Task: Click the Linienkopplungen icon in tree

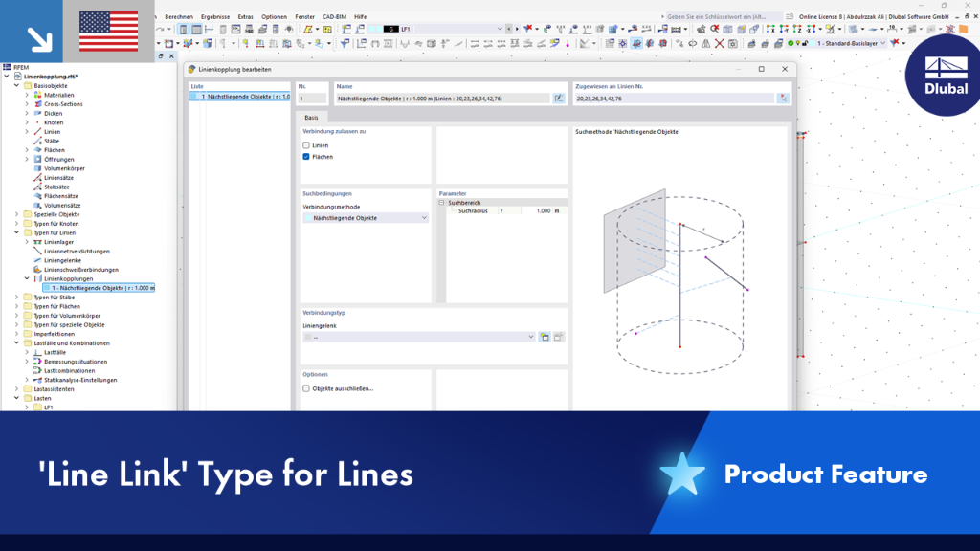Action: (x=37, y=278)
